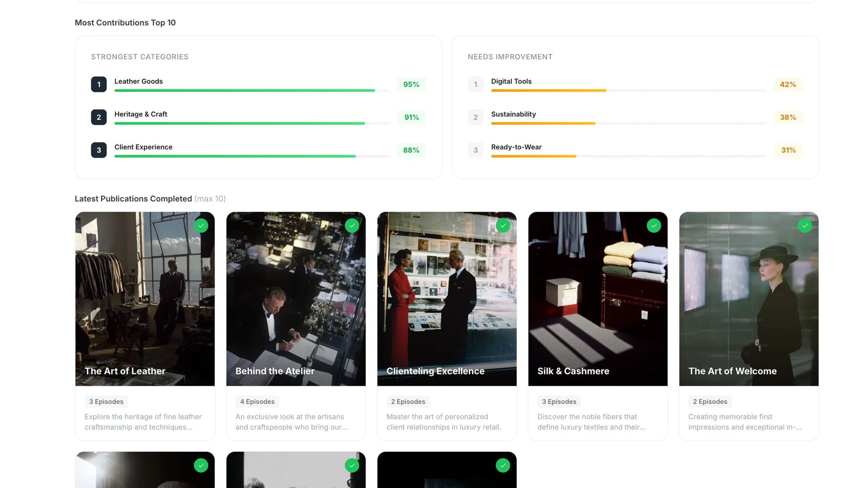Click green checkmark badge on Silk & Cashmere
The height and width of the screenshot is (488, 868).
(x=654, y=225)
